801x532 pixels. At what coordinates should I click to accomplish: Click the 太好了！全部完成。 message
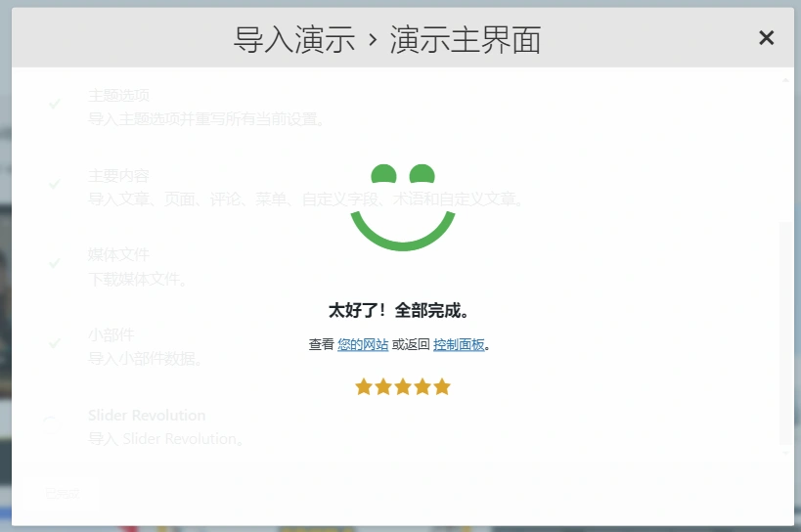coord(398,310)
